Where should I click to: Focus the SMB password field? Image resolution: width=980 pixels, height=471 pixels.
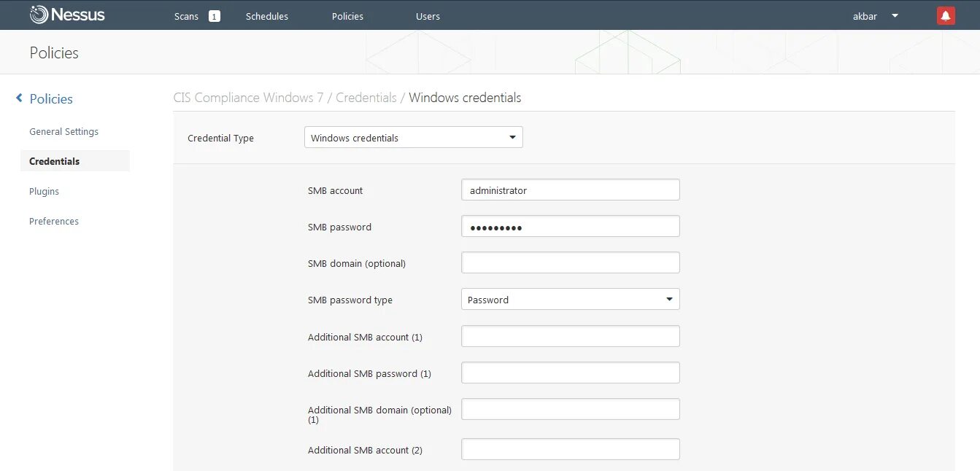point(570,226)
